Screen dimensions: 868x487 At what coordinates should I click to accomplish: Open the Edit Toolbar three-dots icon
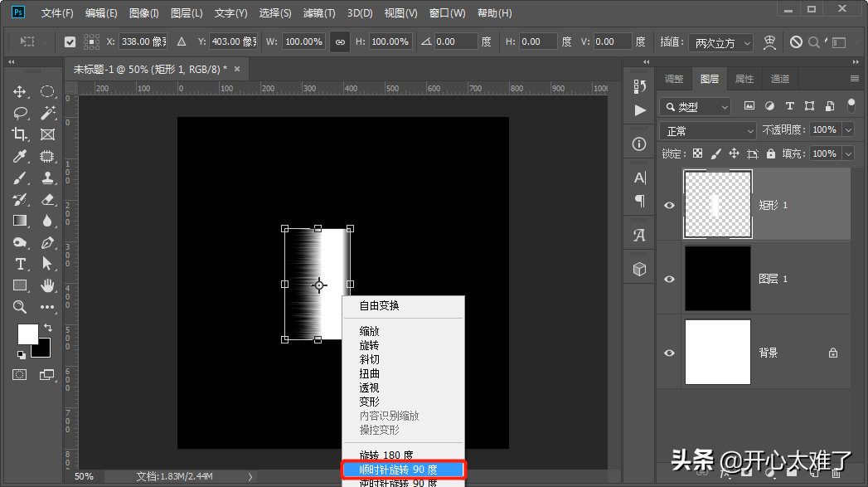[47, 307]
